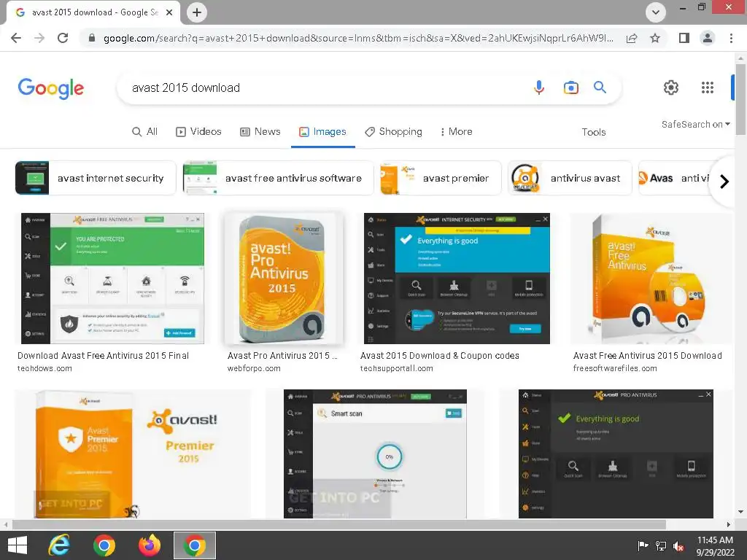Click the vertical scrollbar thumb

[x=740, y=99]
